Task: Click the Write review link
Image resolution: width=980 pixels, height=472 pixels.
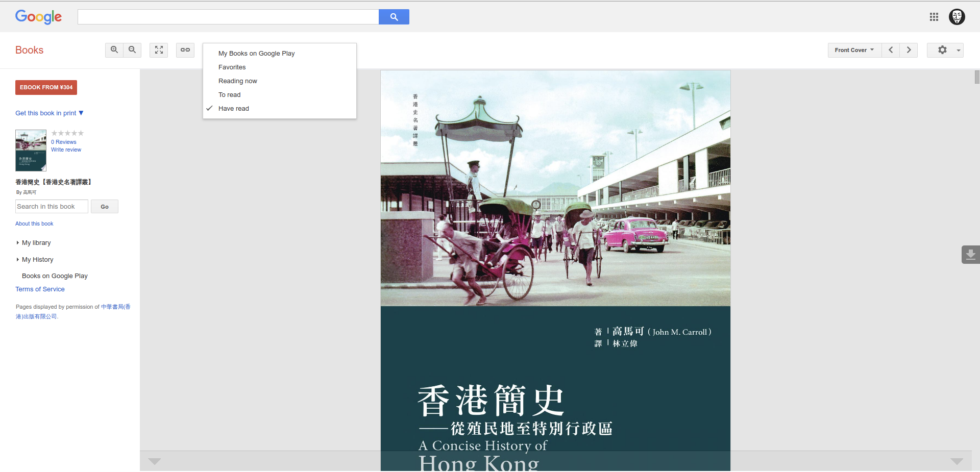Action: pyautogui.click(x=66, y=150)
